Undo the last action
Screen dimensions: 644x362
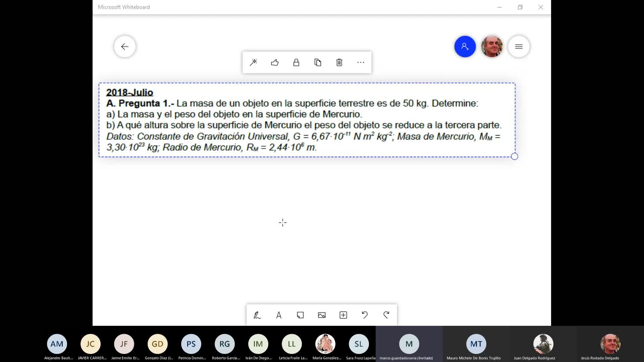pyautogui.click(x=365, y=315)
